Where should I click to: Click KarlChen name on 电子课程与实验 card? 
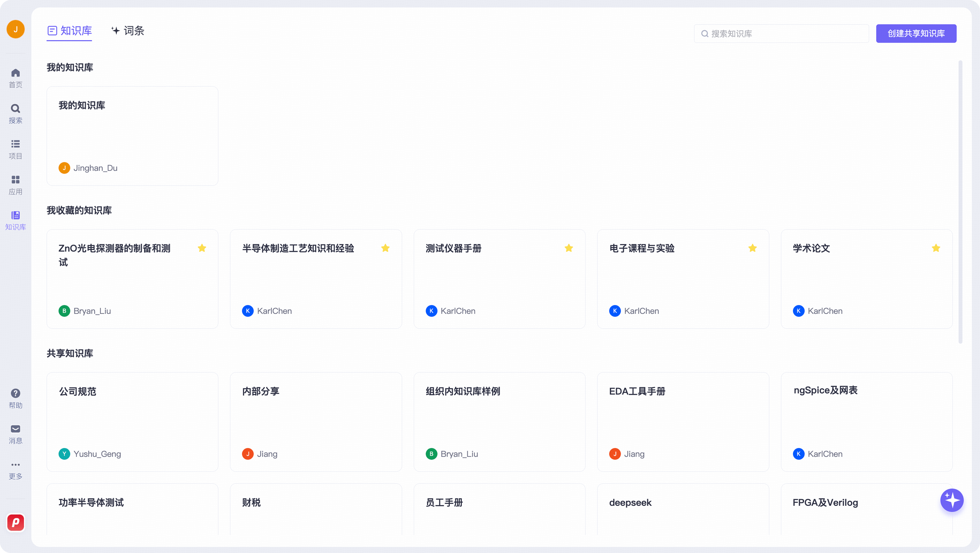coord(641,311)
